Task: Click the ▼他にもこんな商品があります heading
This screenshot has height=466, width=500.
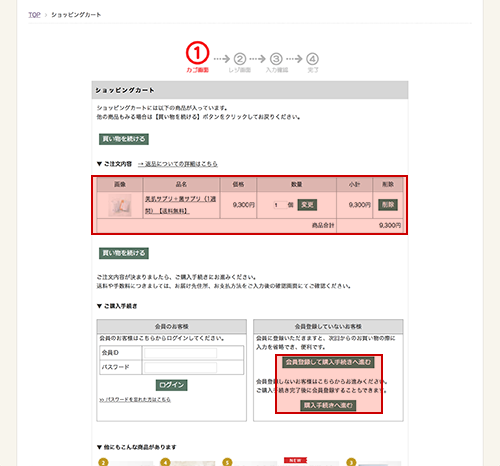Action: [136, 447]
